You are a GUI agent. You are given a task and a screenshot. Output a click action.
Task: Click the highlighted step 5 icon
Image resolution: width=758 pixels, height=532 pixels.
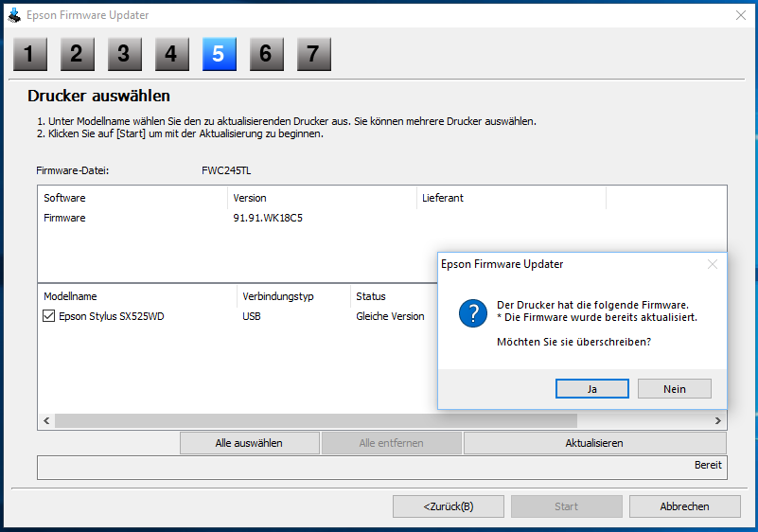tap(220, 54)
